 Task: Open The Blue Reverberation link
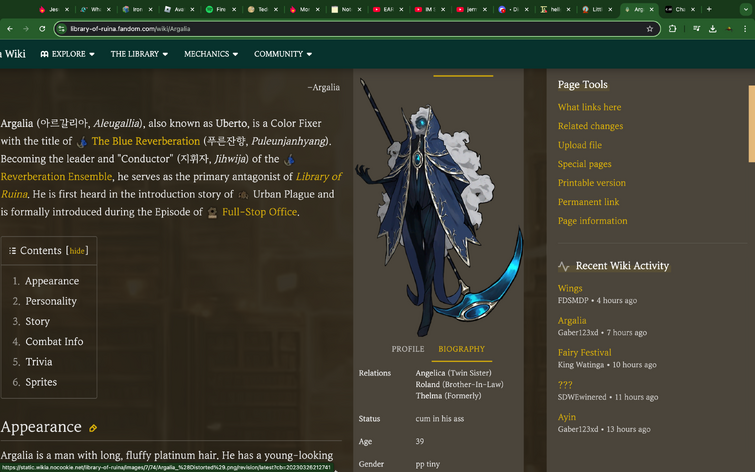coord(145,141)
